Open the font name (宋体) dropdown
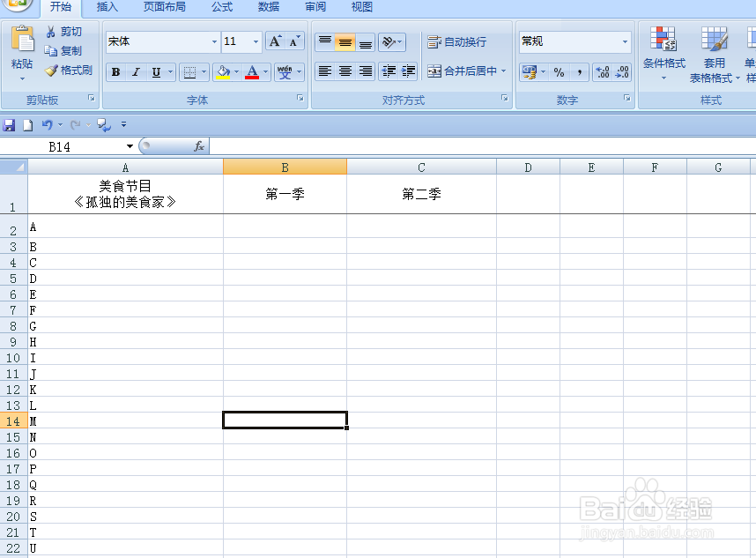This screenshot has width=756, height=558. click(x=217, y=41)
